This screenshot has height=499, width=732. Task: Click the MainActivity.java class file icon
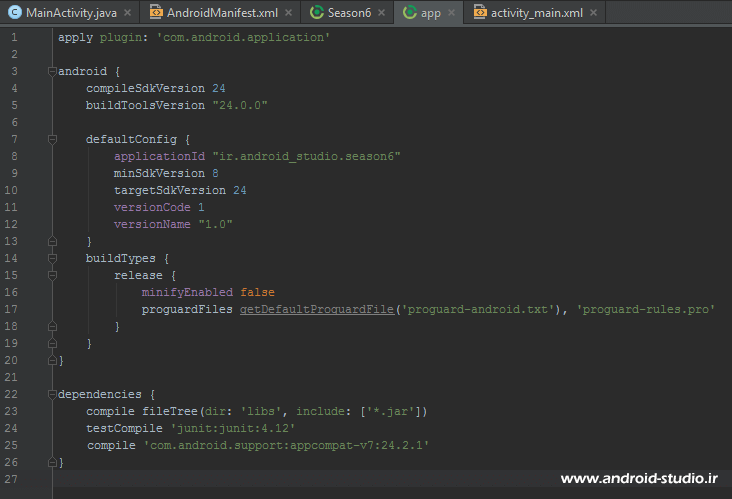coord(14,13)
